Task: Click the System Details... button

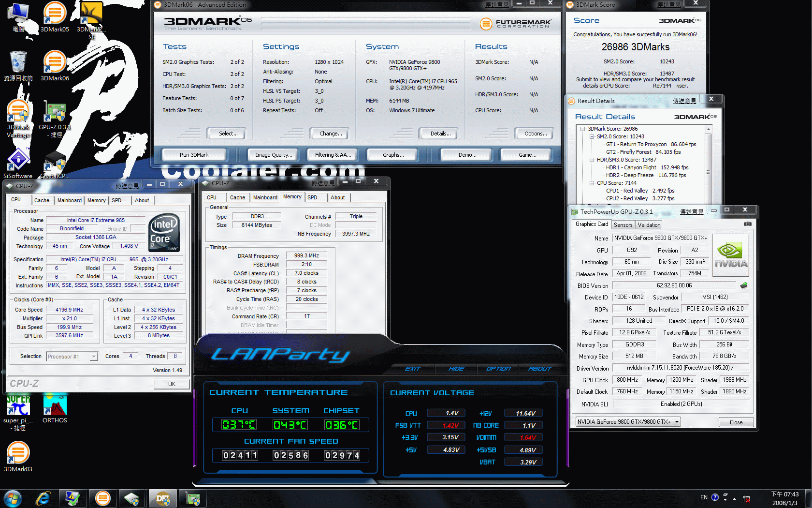Action: click(x=440, y=134)
